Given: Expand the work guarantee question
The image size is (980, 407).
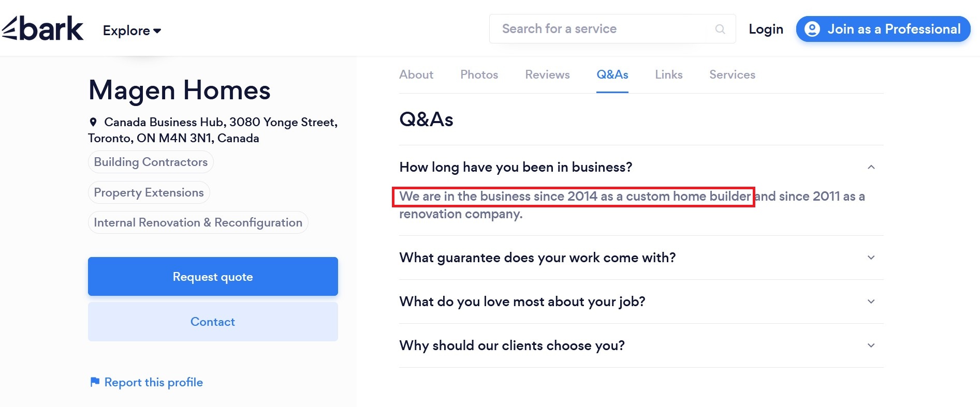Looking at the screenshot, I should coord(871,258).
